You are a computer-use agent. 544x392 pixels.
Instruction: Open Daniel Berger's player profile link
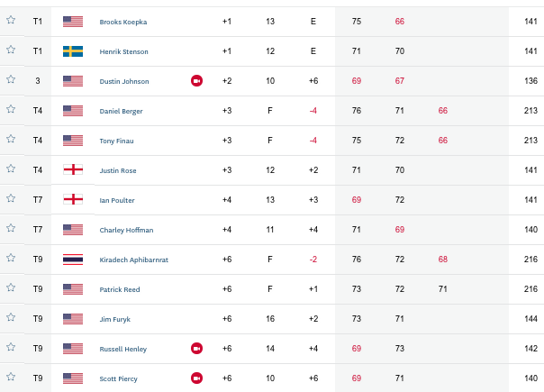pyautogui.click(x=121, y=111)
